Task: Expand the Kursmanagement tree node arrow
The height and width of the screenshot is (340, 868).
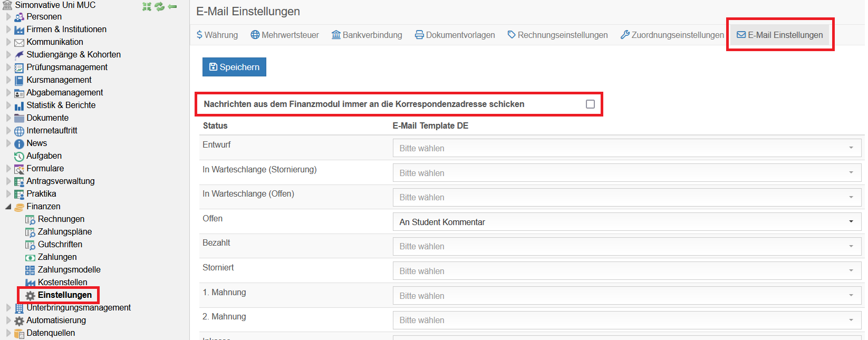Action: pyautogui.click(x=8, y=80)
